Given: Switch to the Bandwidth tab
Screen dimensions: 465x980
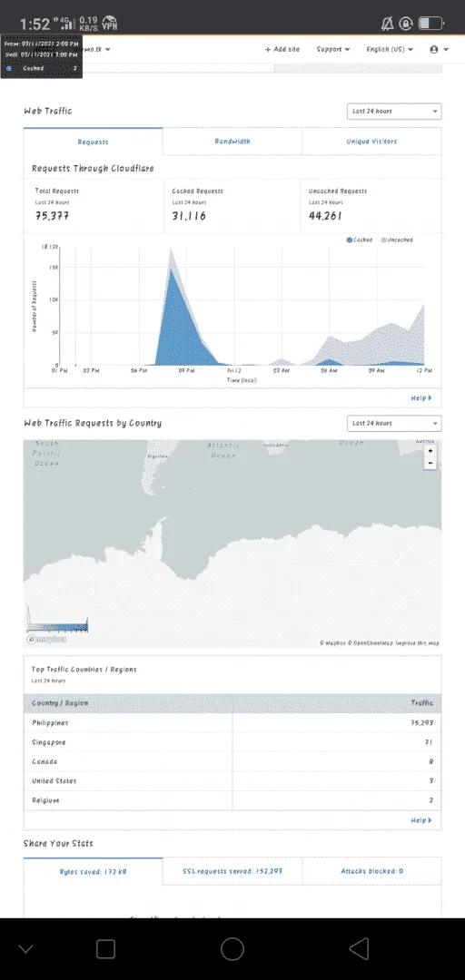Looking at the screenshot, I should [x=232, y=142].
